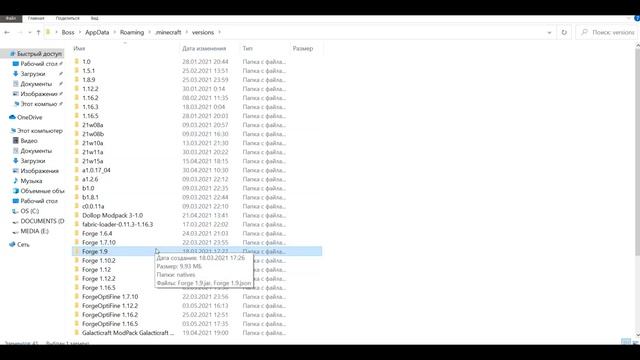Select Forge 1.7.10 folder name
The width and height of the screenshot is (640, 360).
[x=99, y=242]
